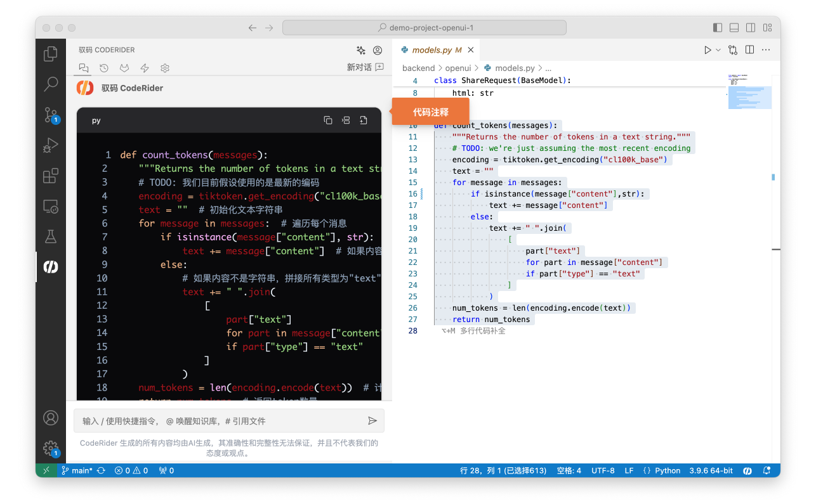Switch to the CodeRider settings gear tab
This screenshot has height=504, width=816.
165,68
